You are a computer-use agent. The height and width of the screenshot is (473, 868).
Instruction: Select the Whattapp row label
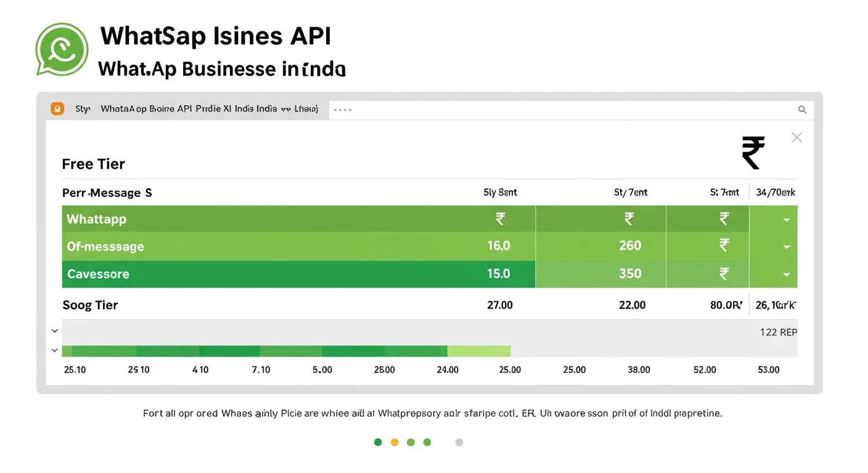tap(96, 219)
